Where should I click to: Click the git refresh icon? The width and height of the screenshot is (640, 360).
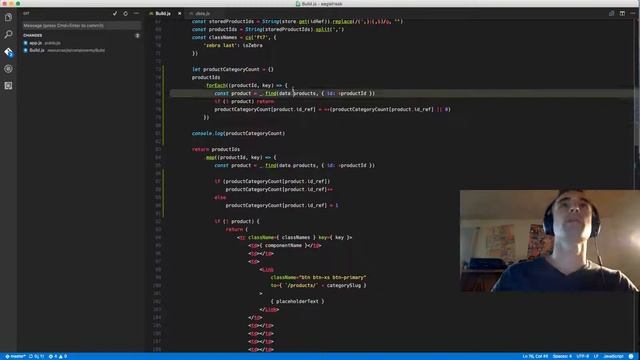click(x=125, y=13)
